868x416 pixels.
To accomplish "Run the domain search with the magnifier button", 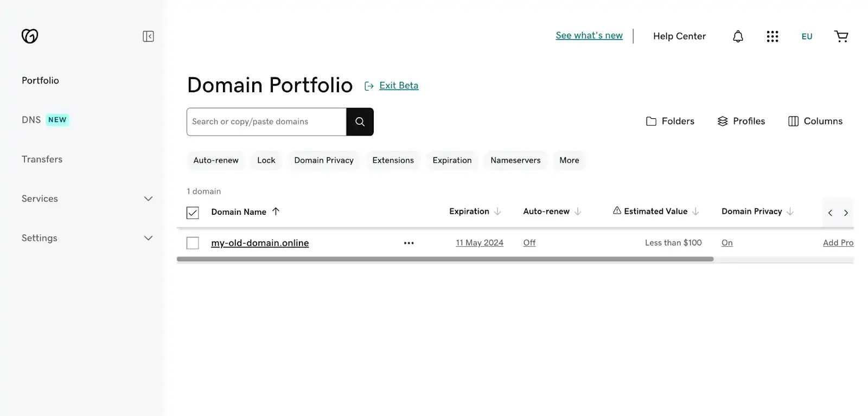I will pos(360,121).
